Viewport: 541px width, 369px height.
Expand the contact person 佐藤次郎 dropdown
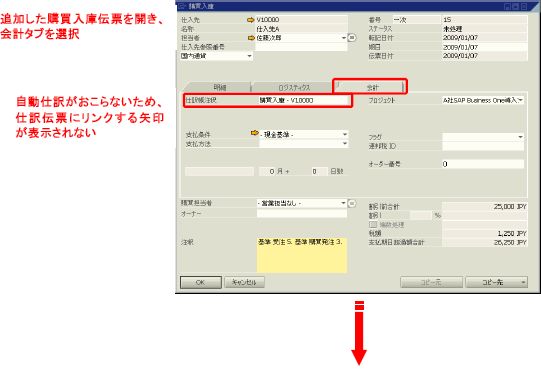[x=344, y=38]
